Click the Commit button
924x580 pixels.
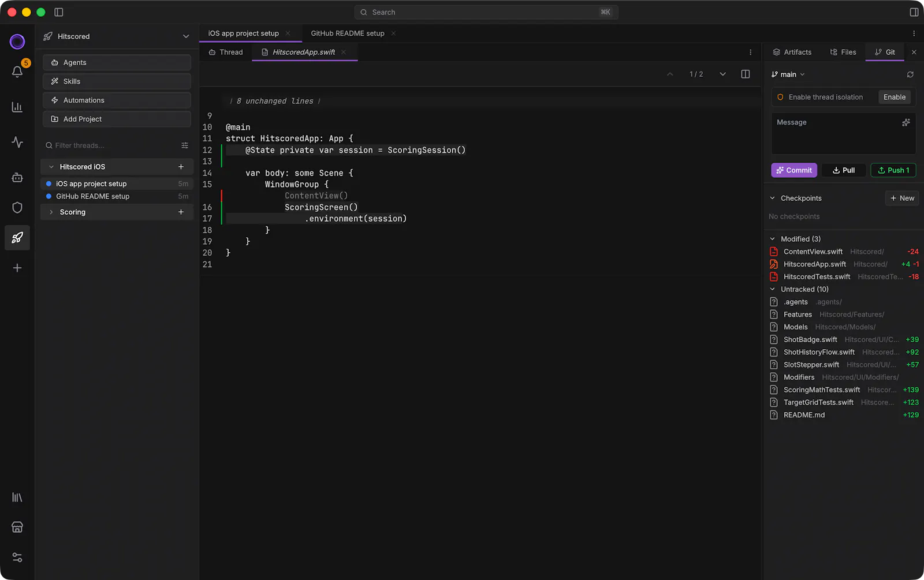[794, 170]
